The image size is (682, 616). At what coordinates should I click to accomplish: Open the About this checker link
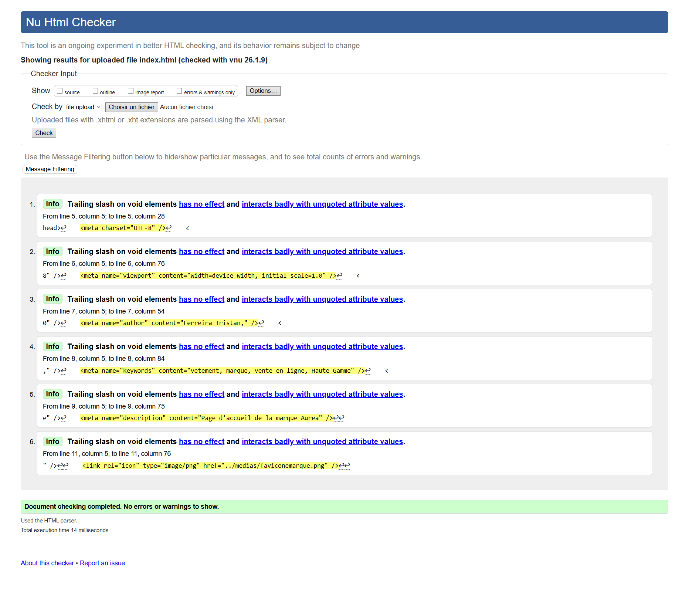coord(47,563)
